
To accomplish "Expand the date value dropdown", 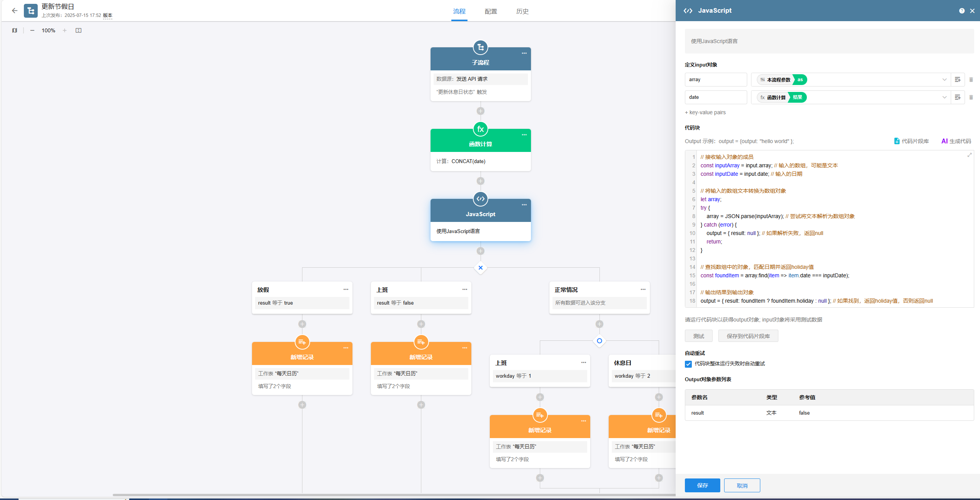I will pyautogui.click(x=944, y=97).
